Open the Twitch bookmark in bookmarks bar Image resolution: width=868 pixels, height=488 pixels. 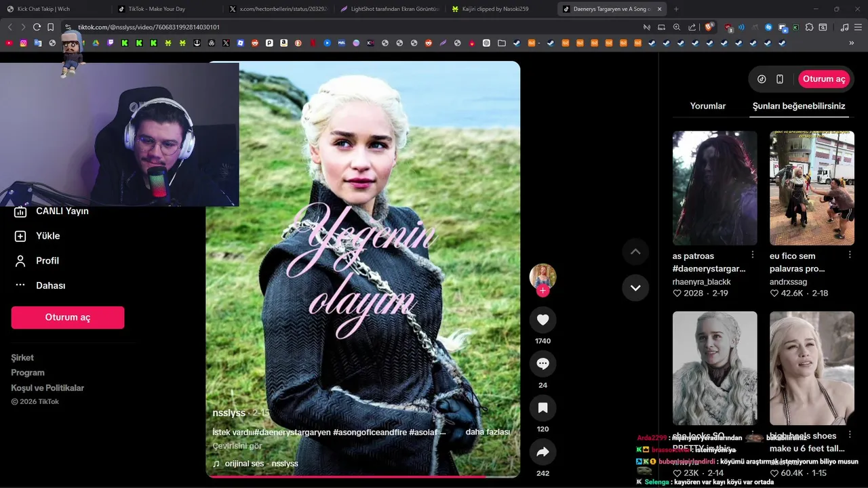[x=111, y=43]
